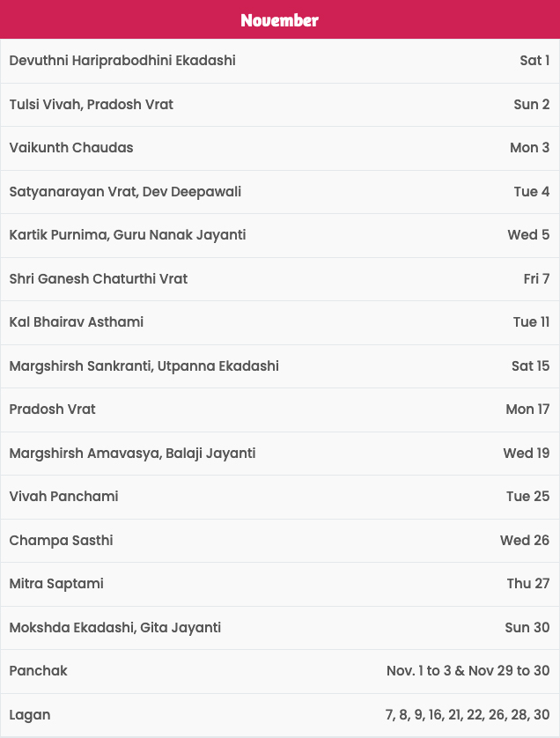Select Shri Ganesh Chaturthi Vrat entry

coord(99,278)
